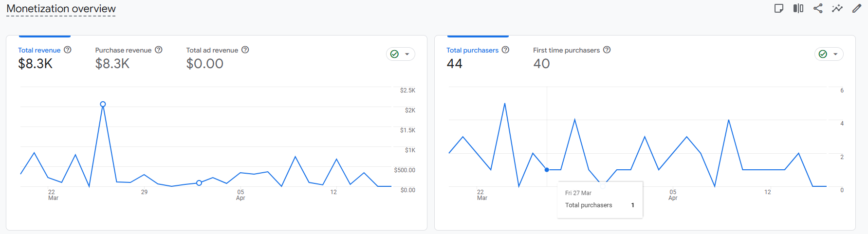Click help icon beside Total ad revenue
The height and width of the screenshot is (234, 868).
[245, 50]
